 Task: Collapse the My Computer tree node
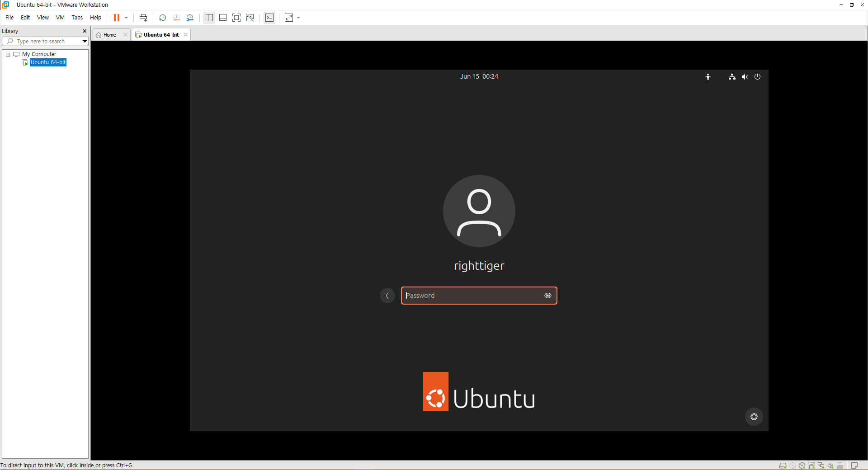coord(8,55)
